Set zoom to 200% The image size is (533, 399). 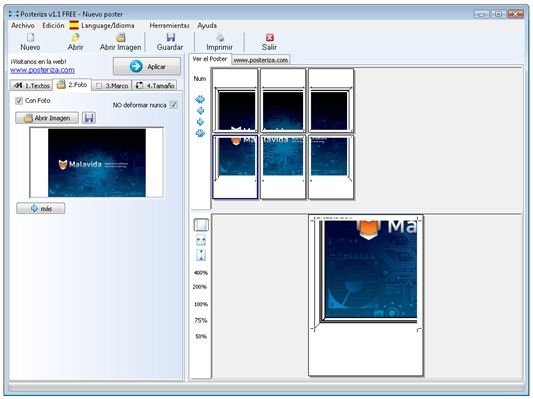200,287
